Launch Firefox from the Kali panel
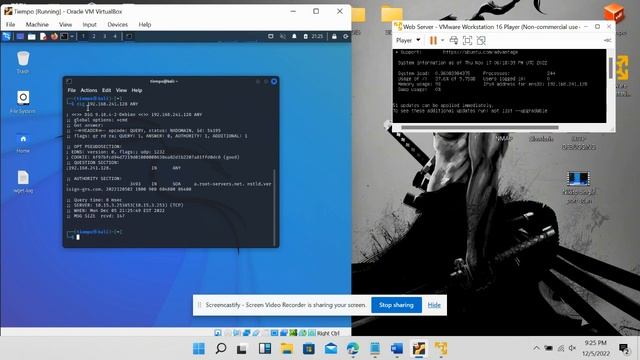The height and width of the screenshot is (360, 640). click(54, 36)
